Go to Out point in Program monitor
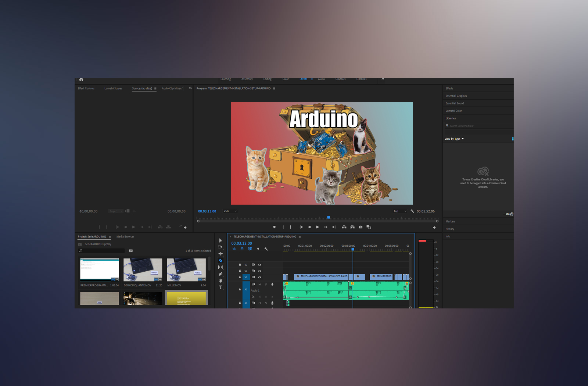 pyautogui.click(x=334, y=227)
